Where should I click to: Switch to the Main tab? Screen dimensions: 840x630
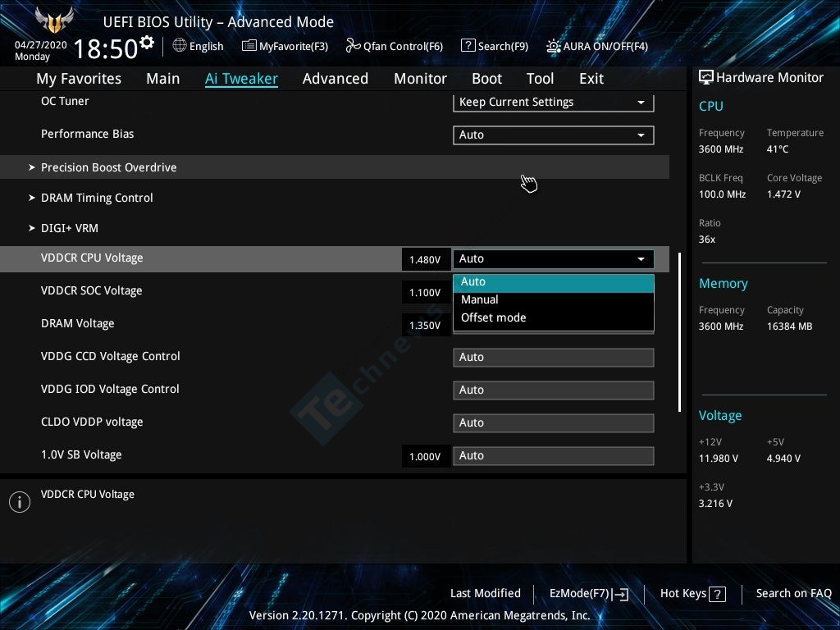tap(163, 79)
